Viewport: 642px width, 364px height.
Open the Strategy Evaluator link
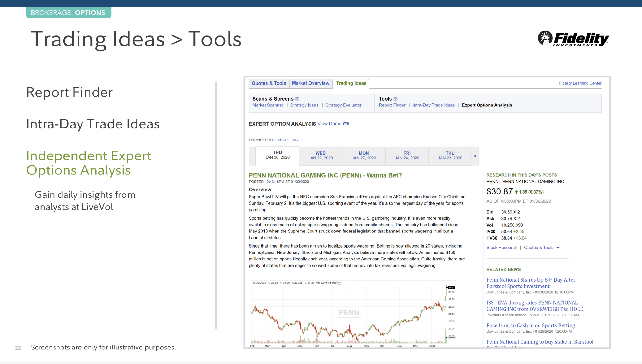point(343,105)
